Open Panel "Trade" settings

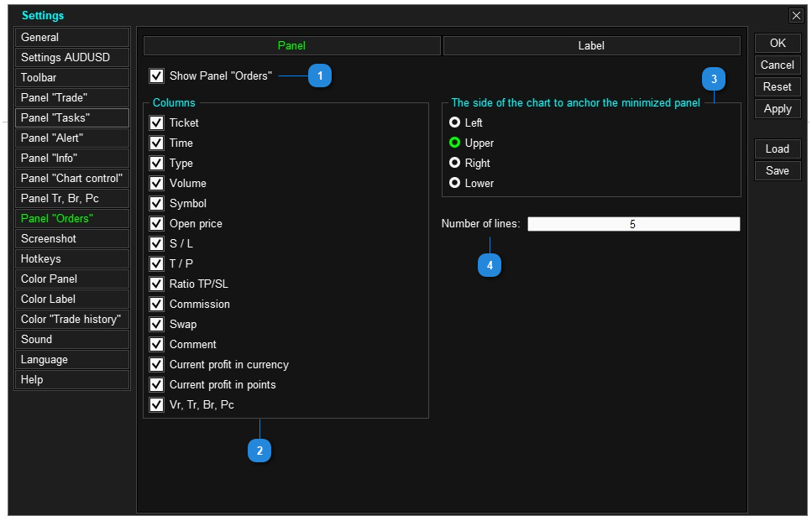click(x=72, y=98)
